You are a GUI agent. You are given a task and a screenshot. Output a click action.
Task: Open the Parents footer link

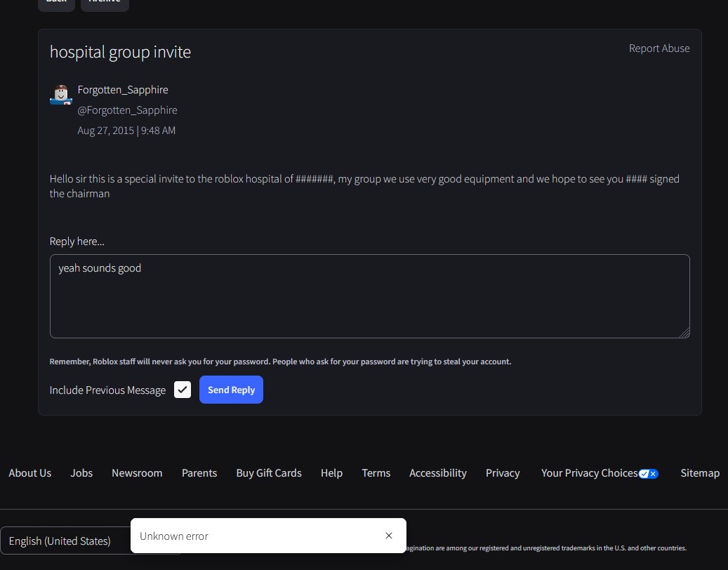(x=199, y=473)
